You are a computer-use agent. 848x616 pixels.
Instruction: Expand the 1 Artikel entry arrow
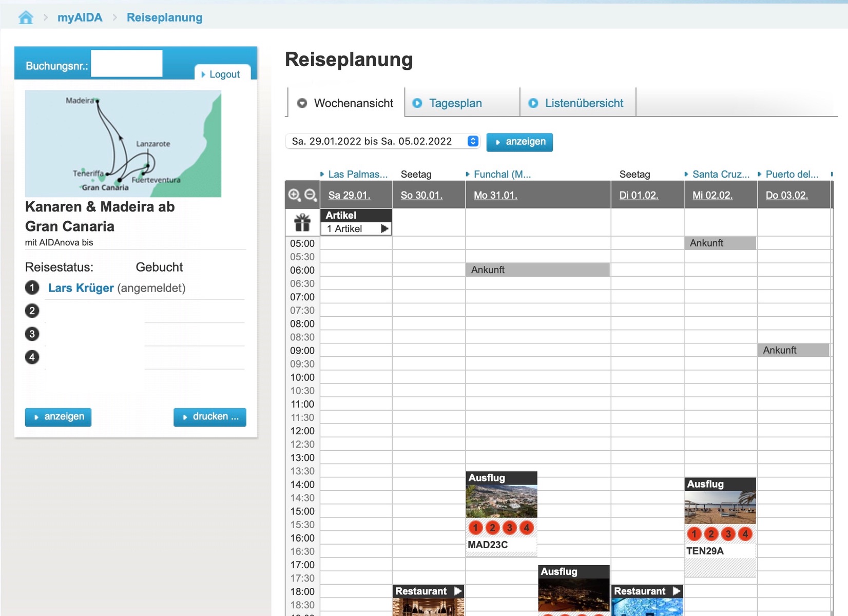(384, 229)
